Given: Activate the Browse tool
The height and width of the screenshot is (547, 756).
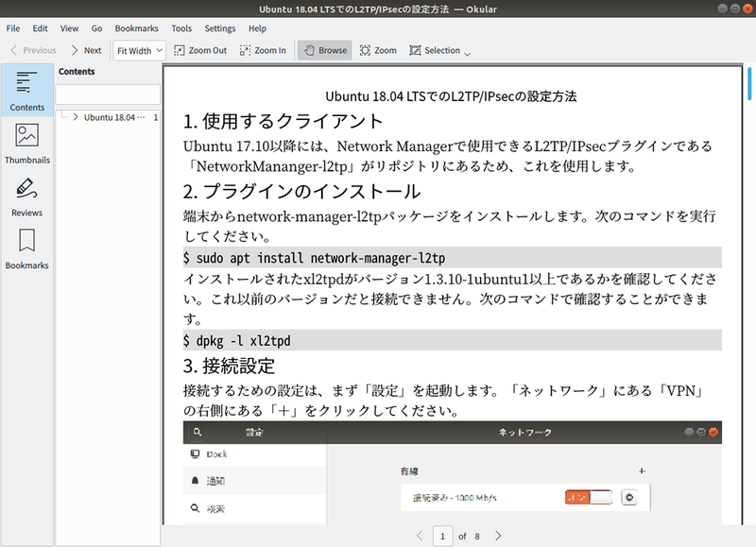Looking at the screenshot, I should 324,50.
